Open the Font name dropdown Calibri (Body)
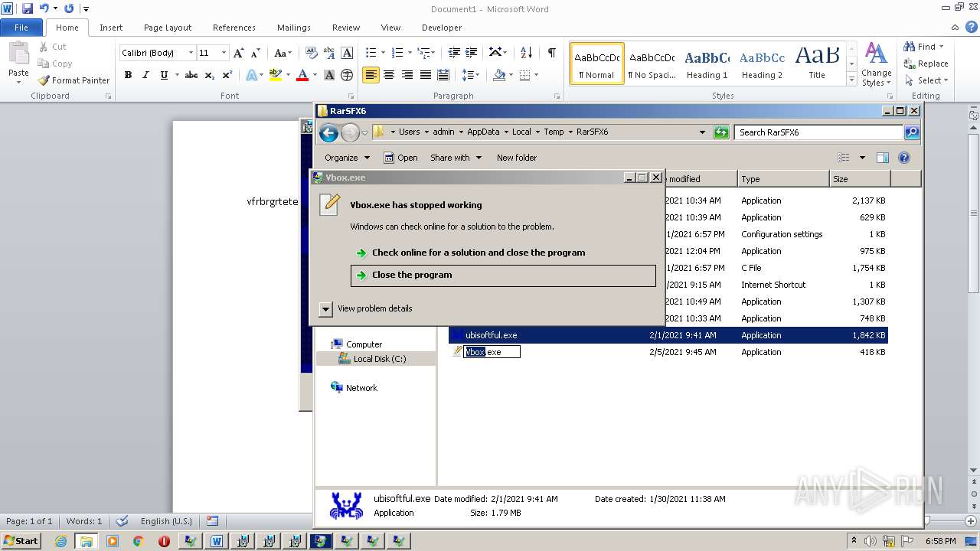 191,53
